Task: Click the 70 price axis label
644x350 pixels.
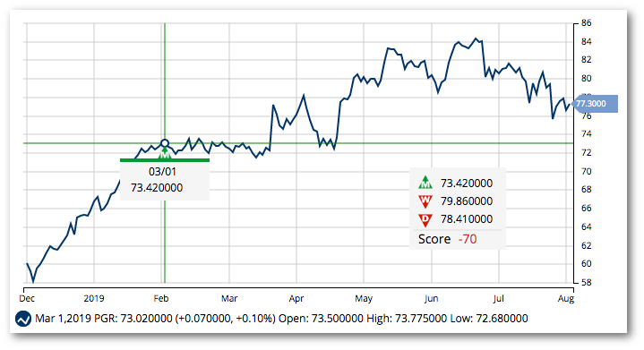Action: pyautogui.click(x=587, y=171)
